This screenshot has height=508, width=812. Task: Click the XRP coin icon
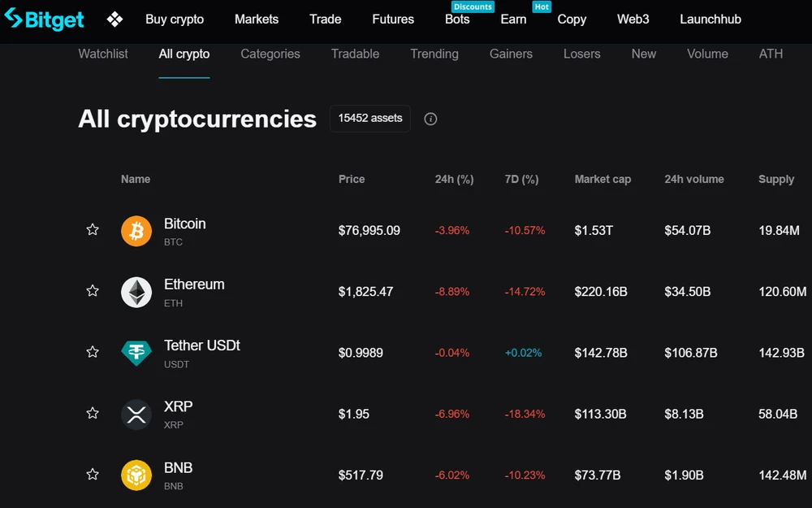tap(136, 414)
